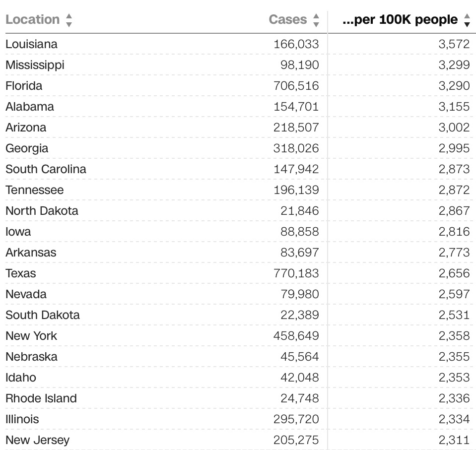The image size is (476, 450).
Task: Click Florida's case count 706,516
Action: 296,86
